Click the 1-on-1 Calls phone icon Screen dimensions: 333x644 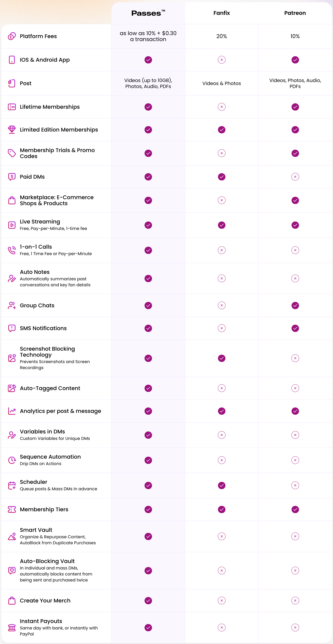point(12,250)
